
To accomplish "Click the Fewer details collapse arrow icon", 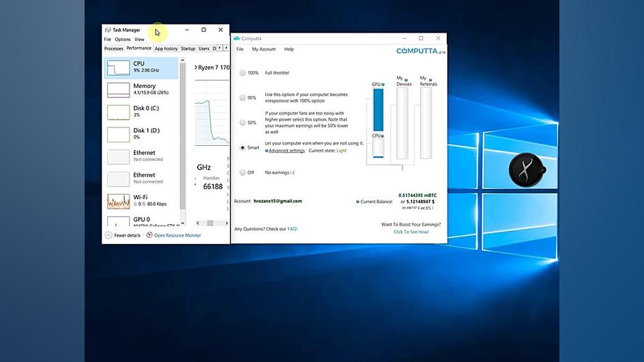I will 108,235.
